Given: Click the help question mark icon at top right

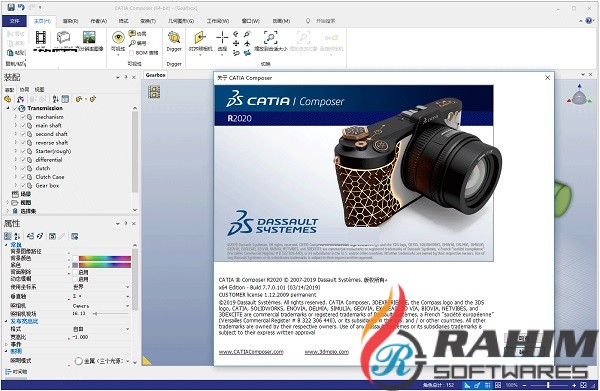Looking at the screenshot, I should (x=589, y=21).
